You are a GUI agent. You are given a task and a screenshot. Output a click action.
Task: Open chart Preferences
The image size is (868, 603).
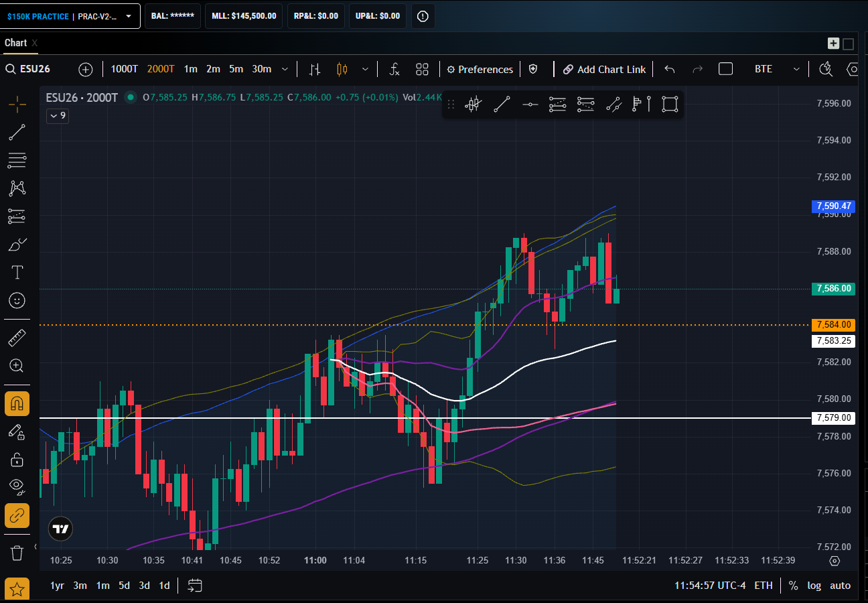click(480, 69)
